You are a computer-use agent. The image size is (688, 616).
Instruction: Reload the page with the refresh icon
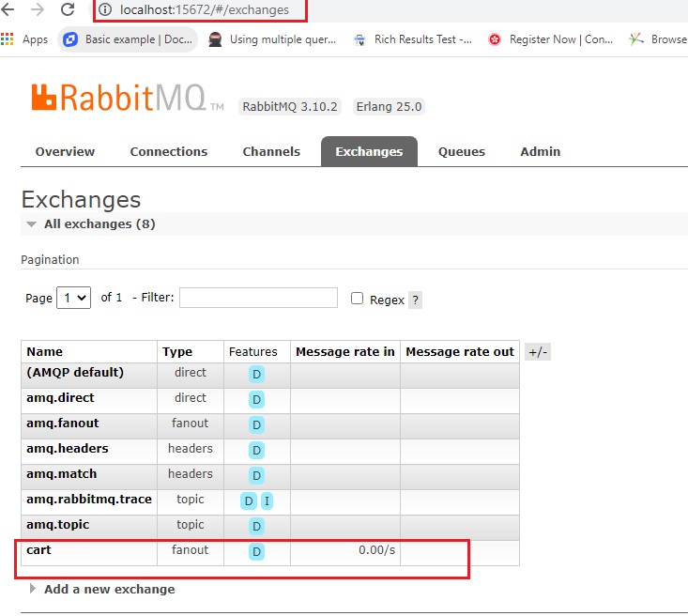pyautogui.click(x=68, y=9)
